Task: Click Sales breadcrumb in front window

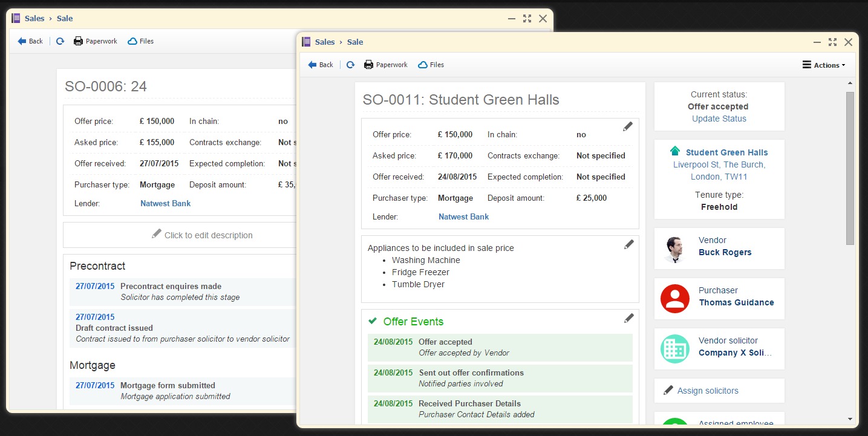Action: coord(325,42)
